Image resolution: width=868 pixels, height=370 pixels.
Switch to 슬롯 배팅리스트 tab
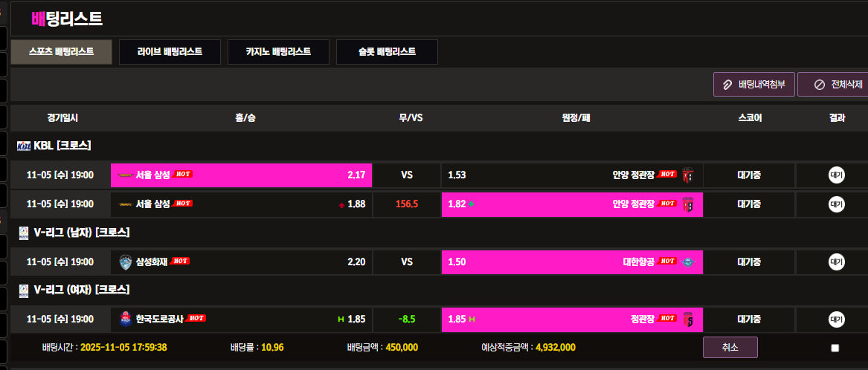coord(387,52)
